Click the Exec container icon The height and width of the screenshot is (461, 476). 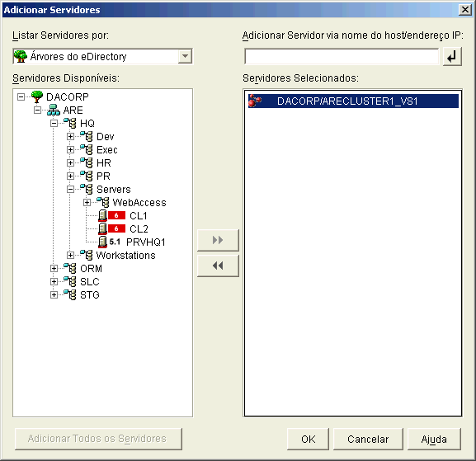tap(87, 149)
